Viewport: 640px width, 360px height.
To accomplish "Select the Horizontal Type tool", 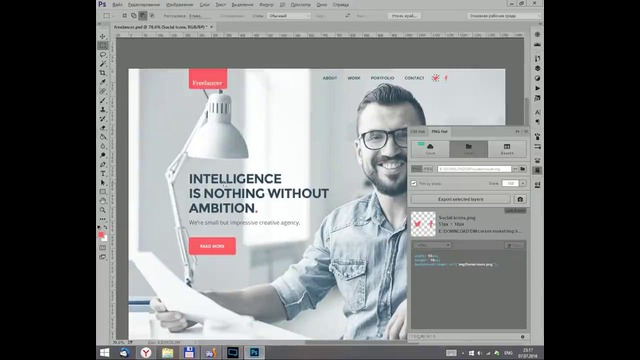I will 103,173.
